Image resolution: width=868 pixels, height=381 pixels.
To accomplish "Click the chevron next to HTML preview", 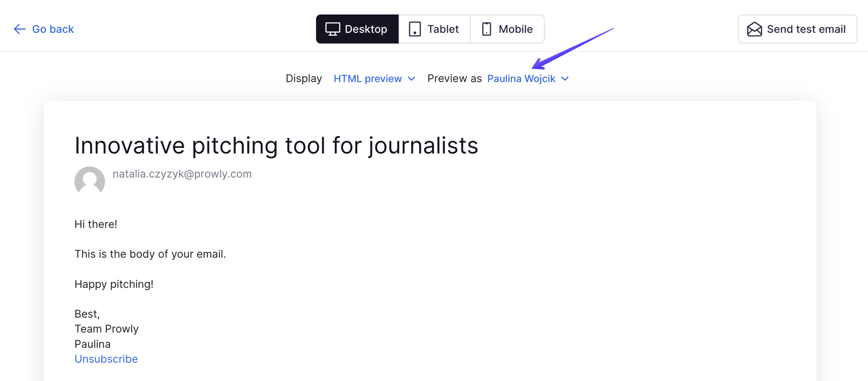I will 412,79.
